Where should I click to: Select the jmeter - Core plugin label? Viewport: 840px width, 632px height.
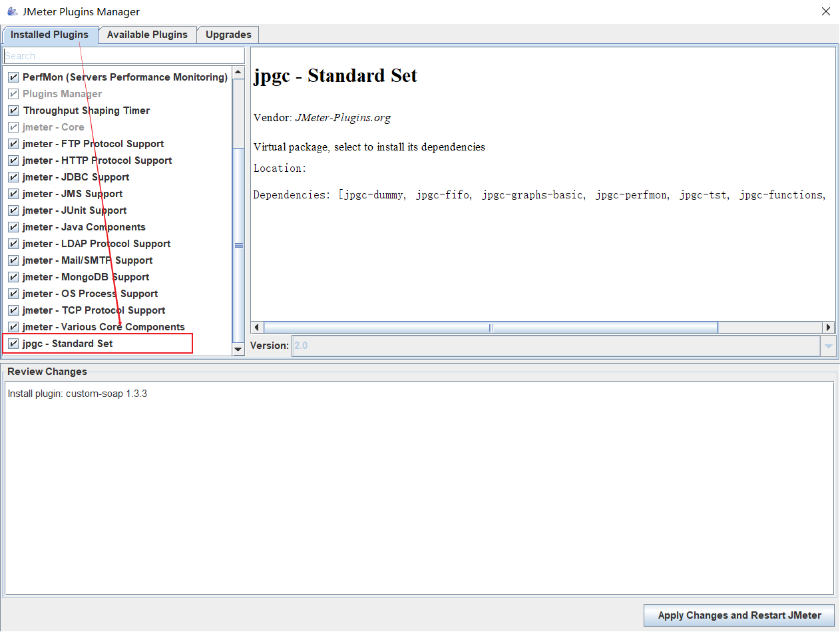(x=53, y=127)
